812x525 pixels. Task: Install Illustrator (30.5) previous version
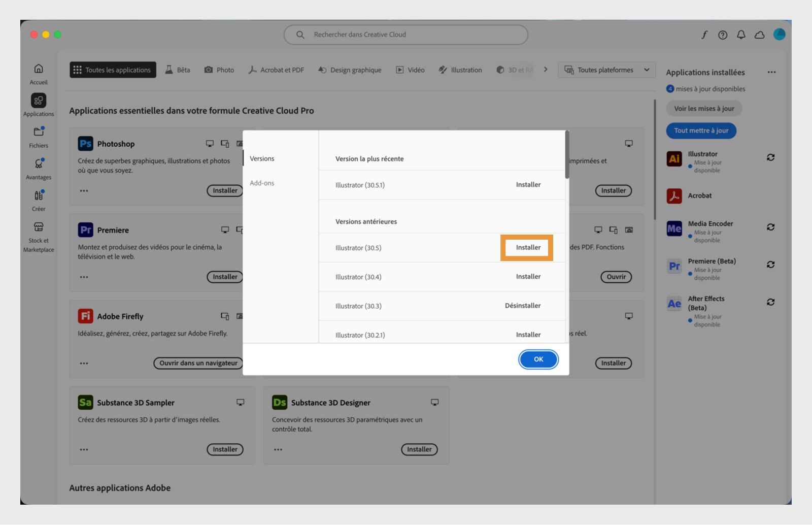pos(528,248)
